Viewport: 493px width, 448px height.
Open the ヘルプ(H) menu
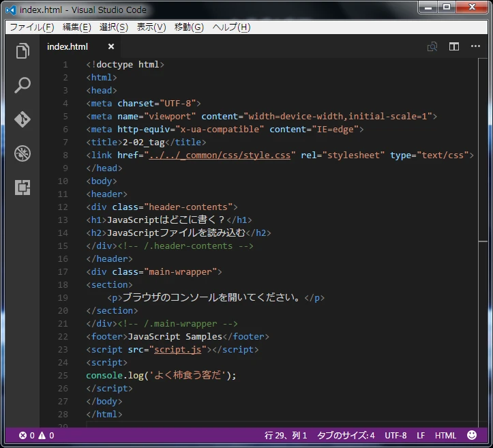pos(231,27)
